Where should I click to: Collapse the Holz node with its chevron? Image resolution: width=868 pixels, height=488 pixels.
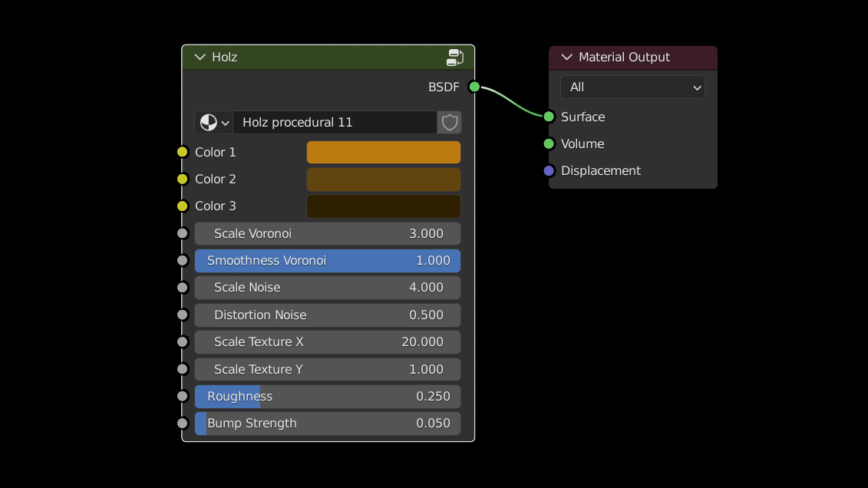(200, 58)
